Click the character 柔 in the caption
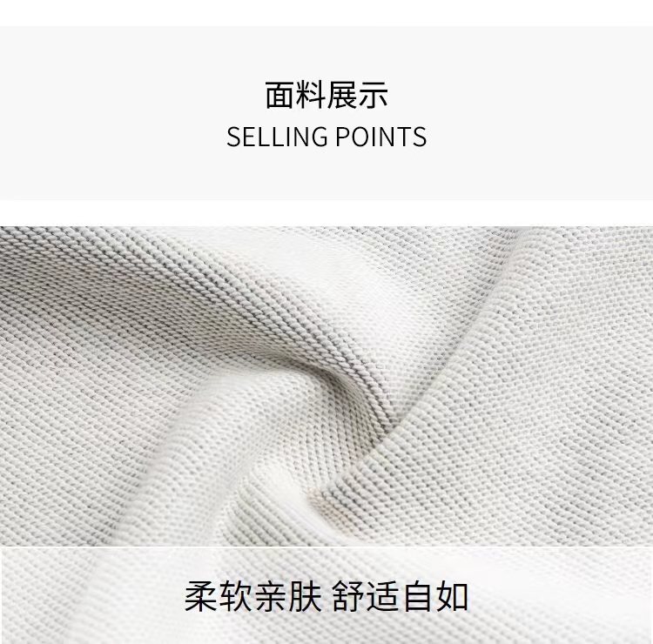Viewport: 653px width, 644px height. pos(201,596)
